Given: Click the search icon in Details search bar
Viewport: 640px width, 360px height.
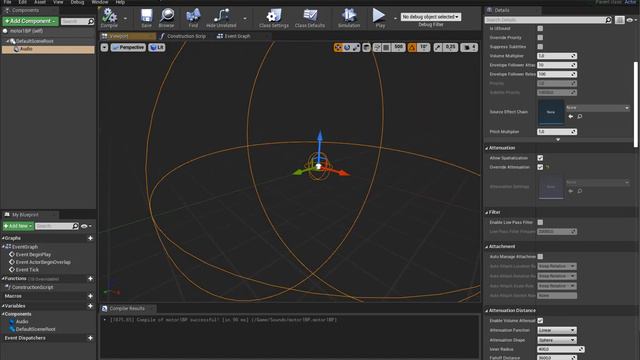Looking at the screenshot, I should click(608, 20).
